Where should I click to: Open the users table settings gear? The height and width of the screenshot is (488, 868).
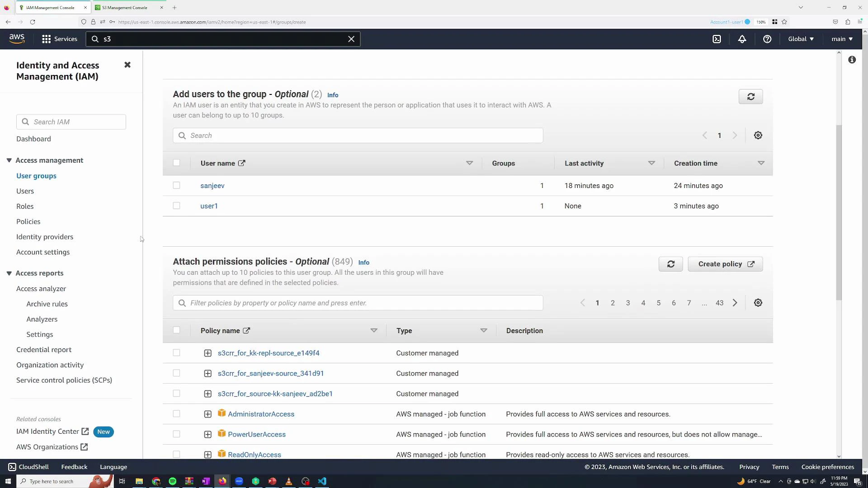[758, 135]
